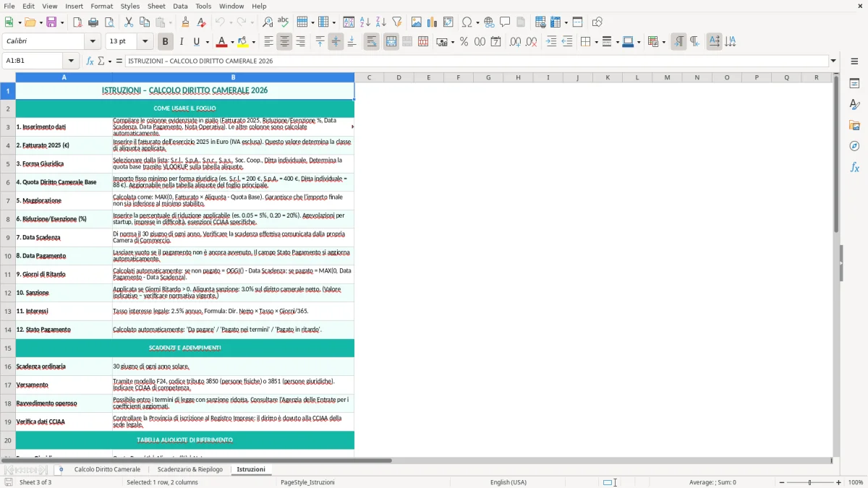Insert a comment using the speech bubble icon
This screenshot has height=488, width=868.
coord(505,22)
